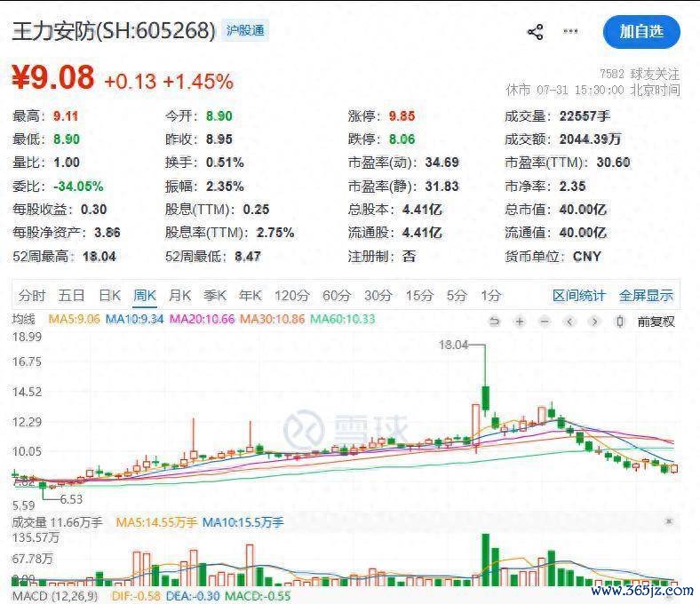Switch to the 季K chart tab
The width and height of the screenshot is (700, 604).
click(215, 296)
